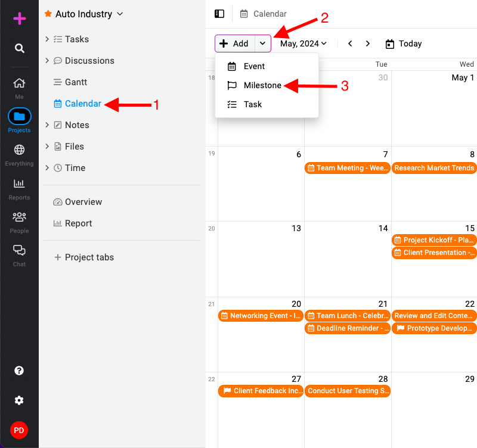Open settings gear icon
This screenshot has height=448, width=477.
pos(19,400)
